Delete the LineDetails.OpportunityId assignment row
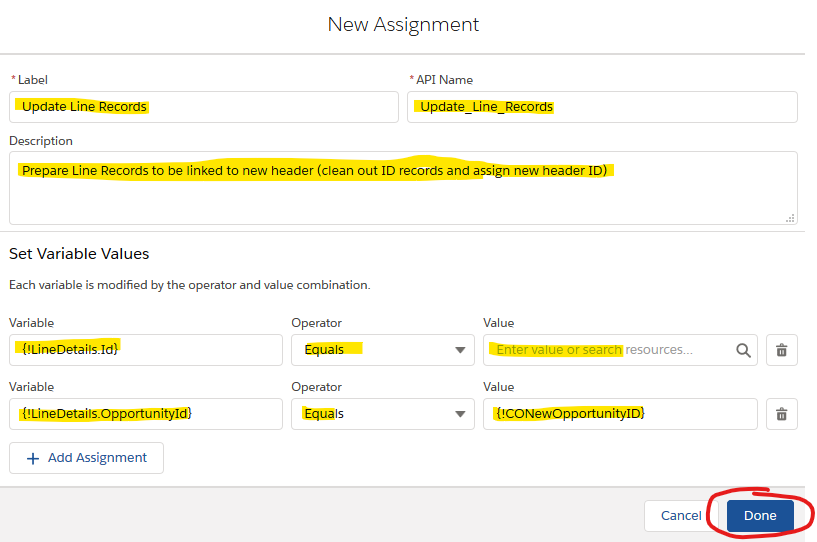This screenshot has width=817, height=542. coord(782,414)
